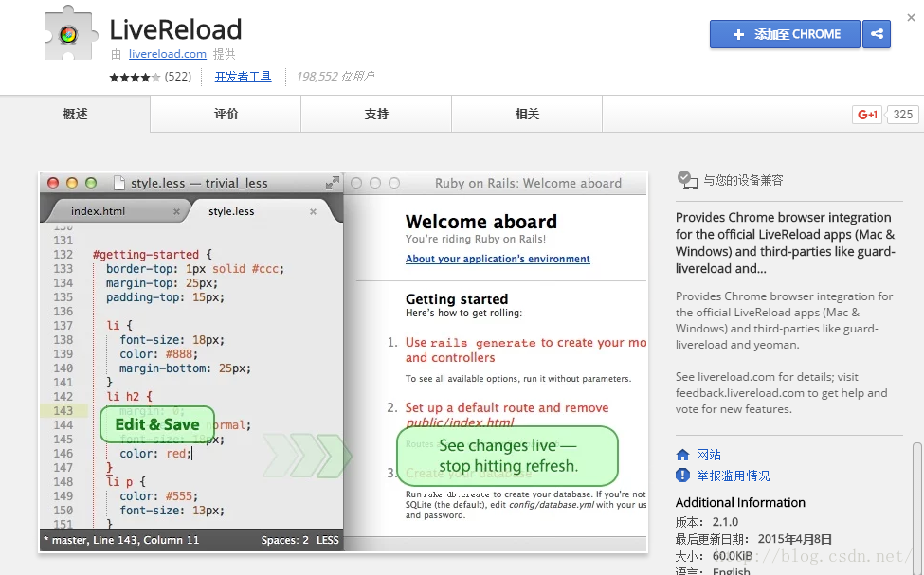This screenshot has width=924, height=575.
Task: Open the 网站 home link
Action: click(x=708, y=455)
